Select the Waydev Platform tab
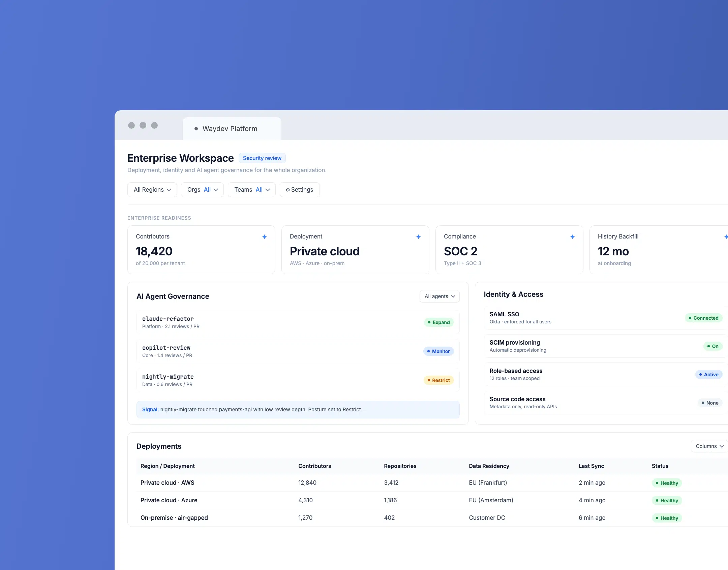 232,129
